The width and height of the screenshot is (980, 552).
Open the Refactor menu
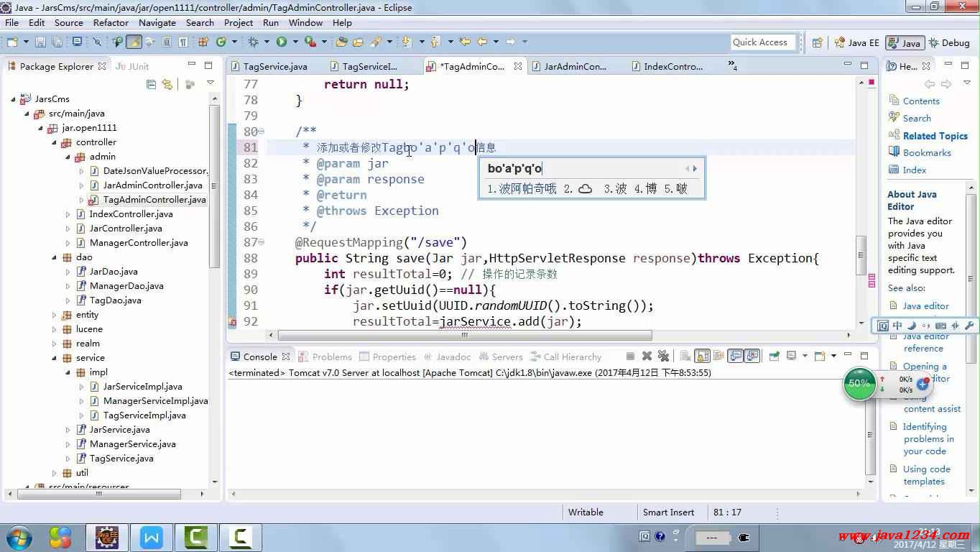111,22
